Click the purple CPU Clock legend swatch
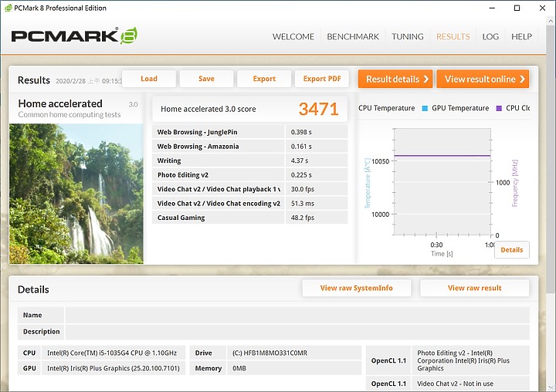The width and height of the screenshot is (556, 392). [x=499, y=108]
